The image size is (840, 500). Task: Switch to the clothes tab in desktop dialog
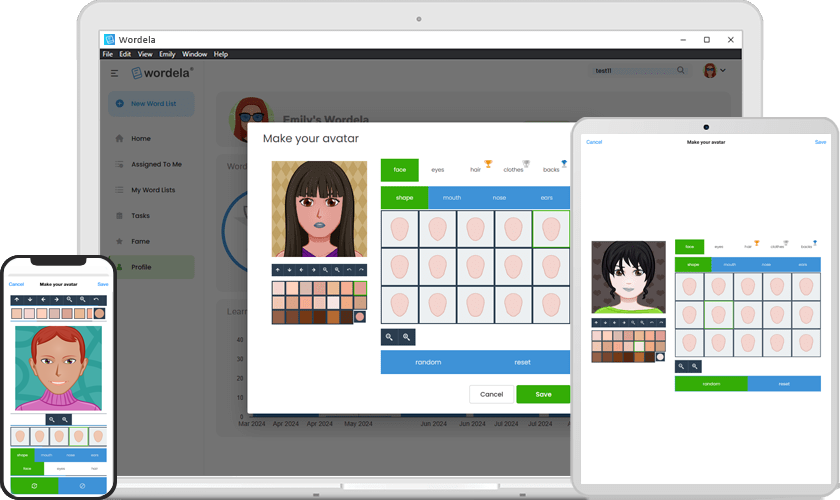pos(513,170)
